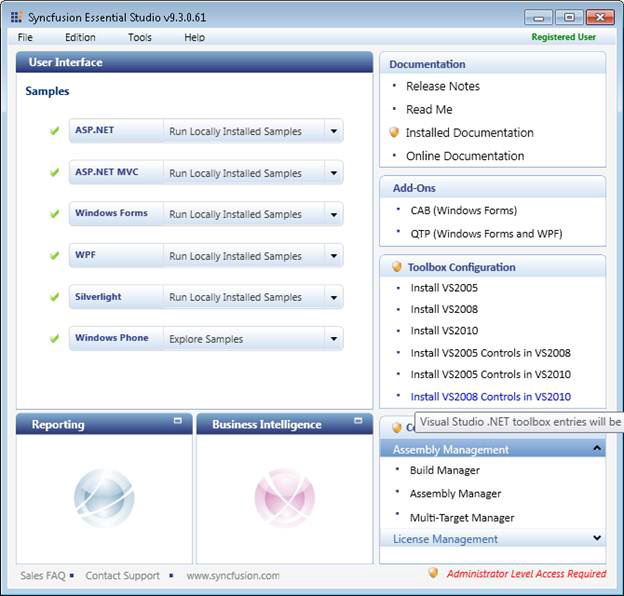Screen dimensions: 624x596
Task: Open the Help menu
Action: coord(194,37)
